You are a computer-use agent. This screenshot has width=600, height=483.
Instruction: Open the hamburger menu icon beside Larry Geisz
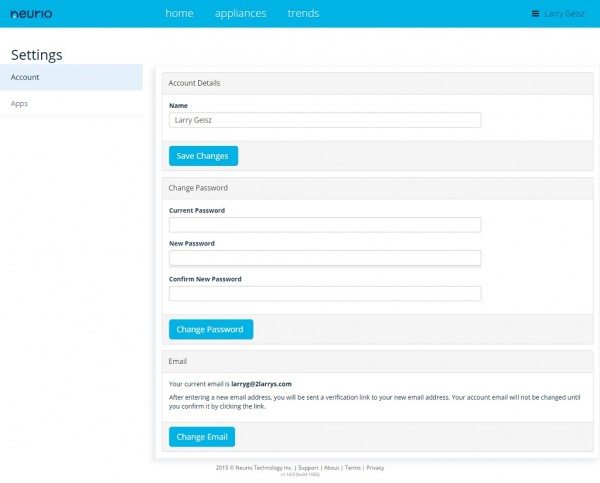pos(535,14)
